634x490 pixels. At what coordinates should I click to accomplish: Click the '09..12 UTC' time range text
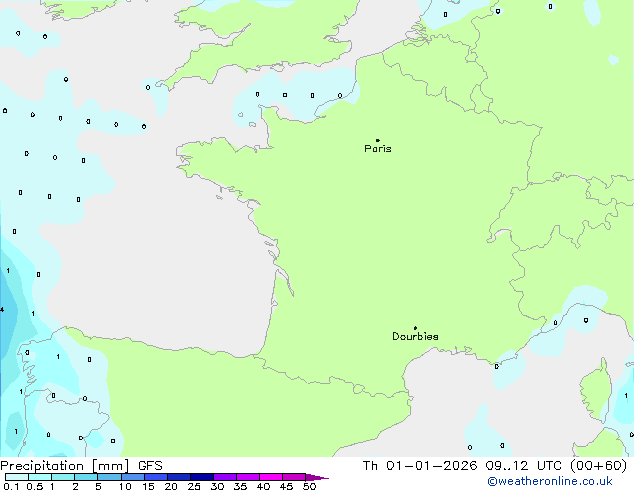[523, 466]
